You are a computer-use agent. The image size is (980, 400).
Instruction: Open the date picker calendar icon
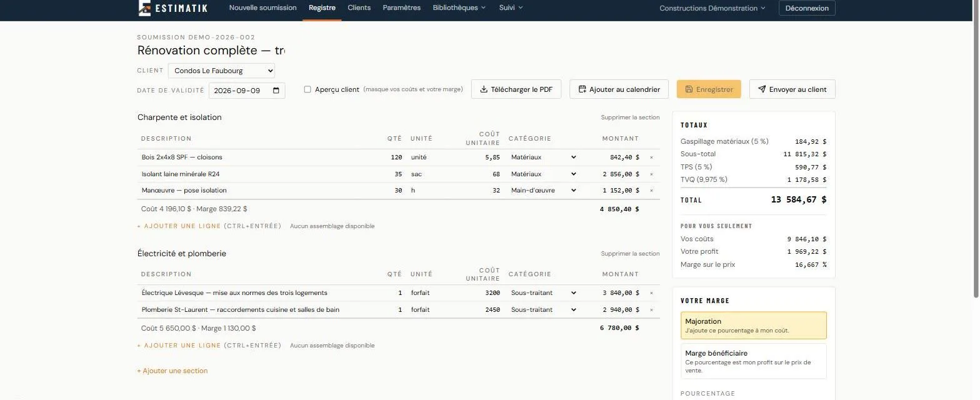point(276,91)
